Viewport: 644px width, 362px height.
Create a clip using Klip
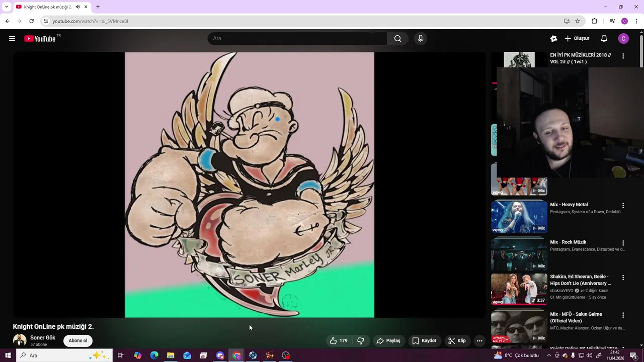pyautogui.click(x=457, y=341)
